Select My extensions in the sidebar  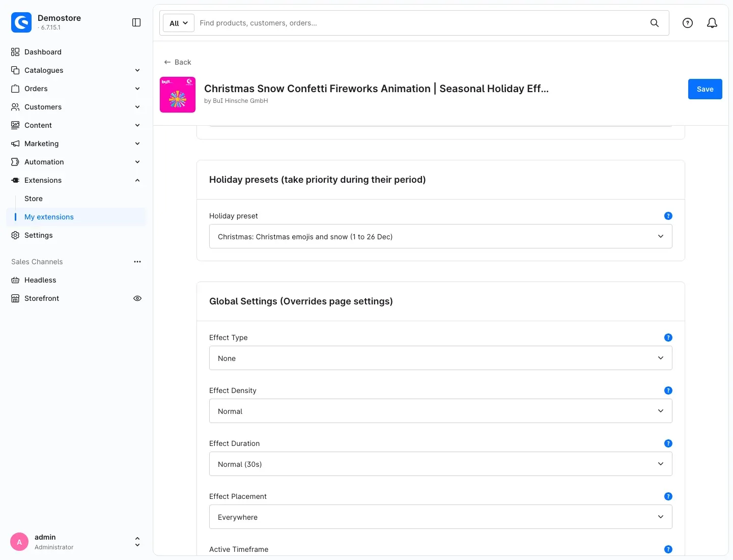pyautogui.click(x=76, y=217)
